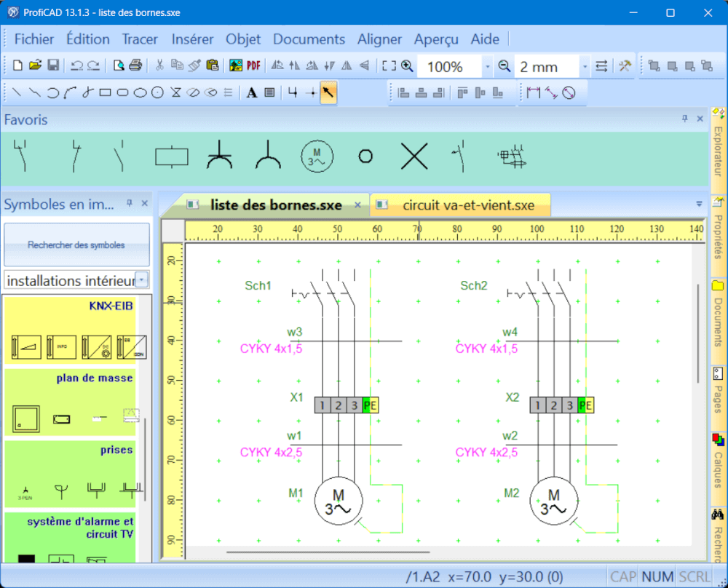This screenshot has height=588, width=728.
Task: Redo the last undone action
Action: pyautogui.click(x=94, y=65)
